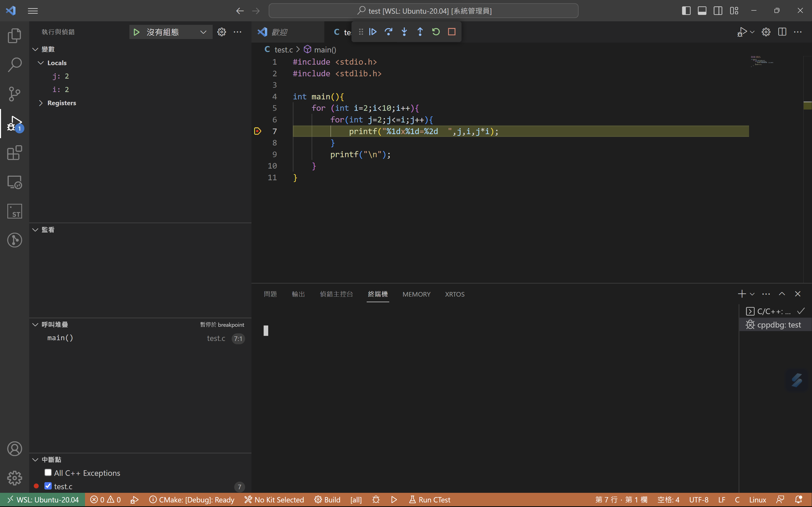Click the Step Over debug icon

coord(388,32)
